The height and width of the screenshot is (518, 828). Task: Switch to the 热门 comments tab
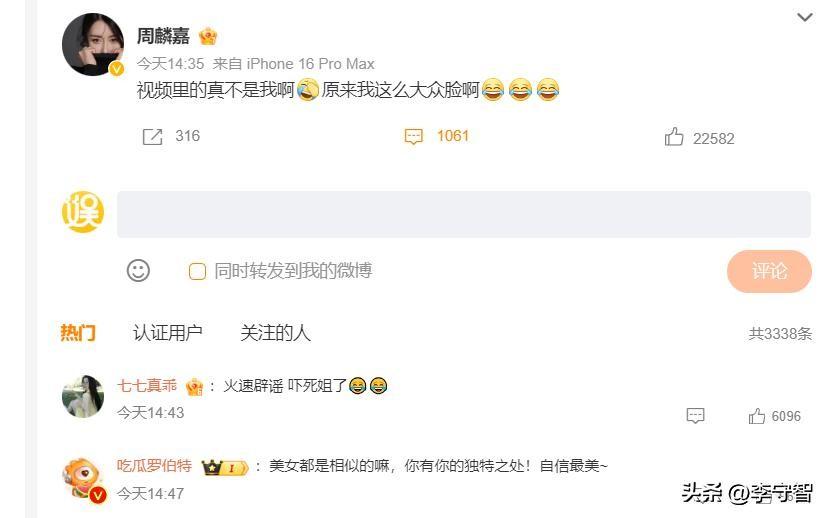pos(78,333)
